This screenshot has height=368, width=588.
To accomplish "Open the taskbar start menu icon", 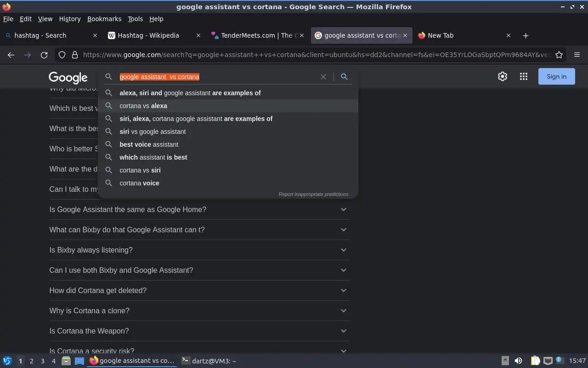I will pos(7,361).
